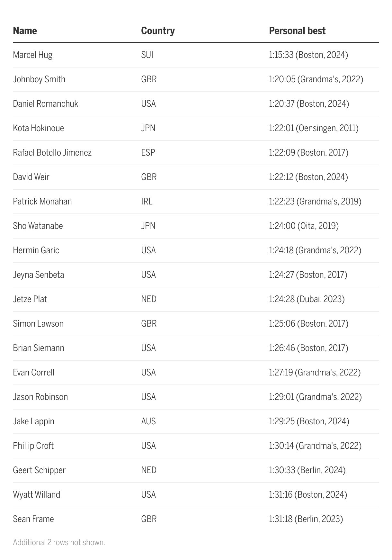Select Geert Schipper's name
392x560 pixels.
coord(39,470)
